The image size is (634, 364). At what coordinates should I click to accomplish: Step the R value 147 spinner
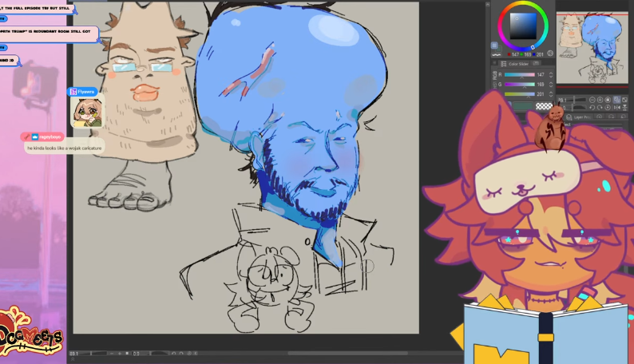coord(551,75)
